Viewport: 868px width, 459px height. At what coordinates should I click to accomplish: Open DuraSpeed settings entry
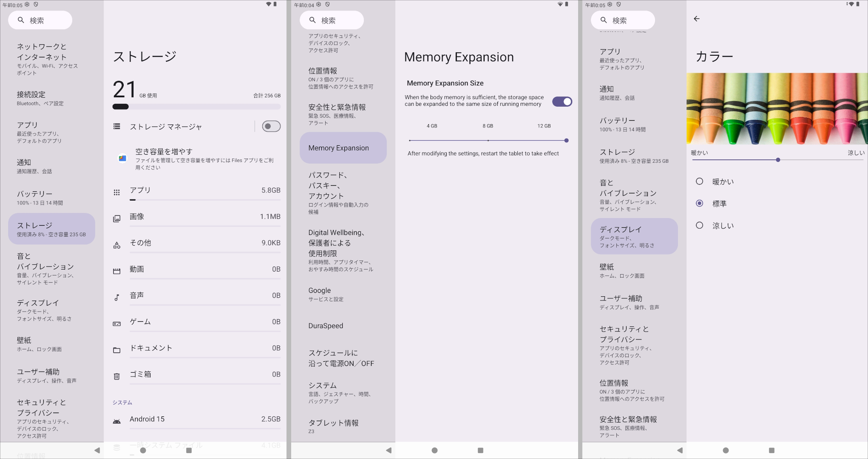pyautogui.click(x=326, y=326)
